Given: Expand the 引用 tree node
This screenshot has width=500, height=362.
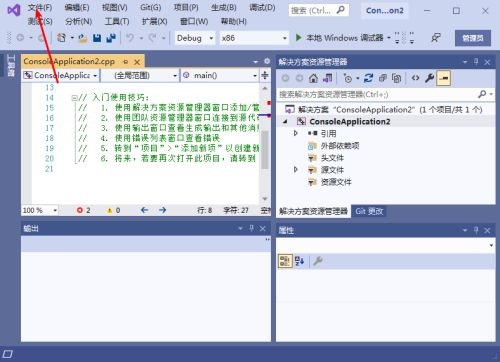Looking at the screenshot, I should [295, 133].
